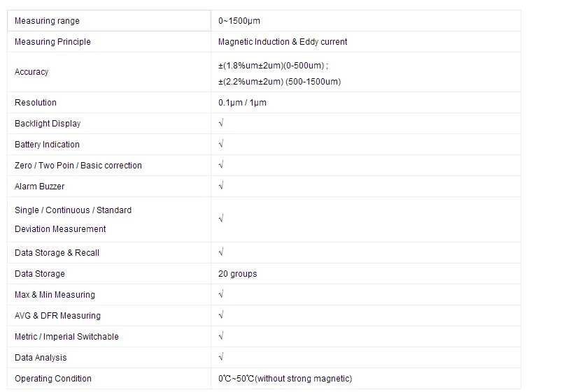Click the Metric / Imperial Switchable check mark

pyautogui.click(x=221, y=337)
